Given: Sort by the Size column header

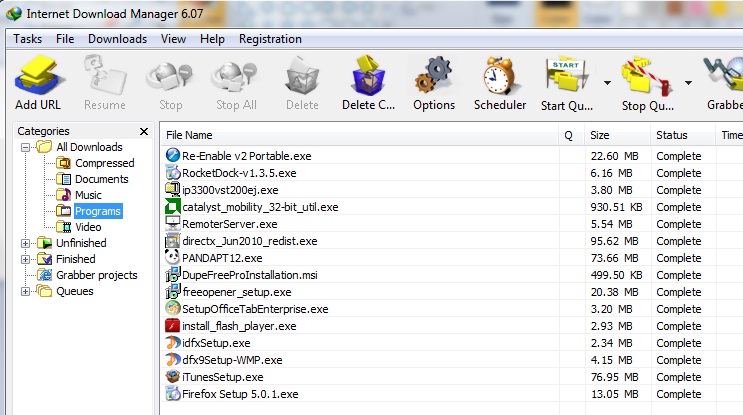Looking at the screenshot, I should point(617,135).
